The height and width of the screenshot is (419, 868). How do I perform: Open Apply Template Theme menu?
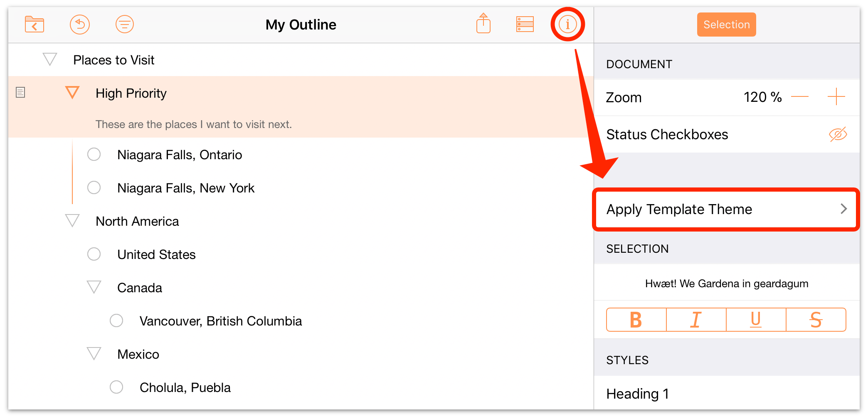pyautogui.click(x=726, y=209)
